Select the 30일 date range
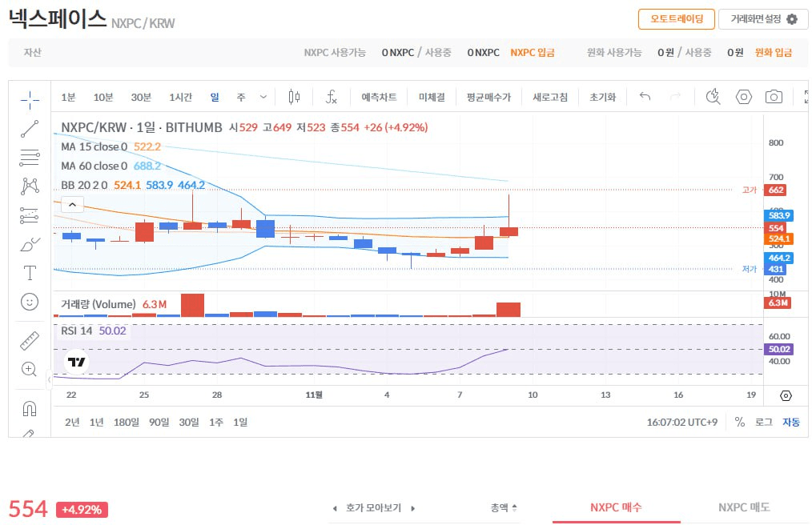This screenshot has width=812, height=525. (189, 422)
